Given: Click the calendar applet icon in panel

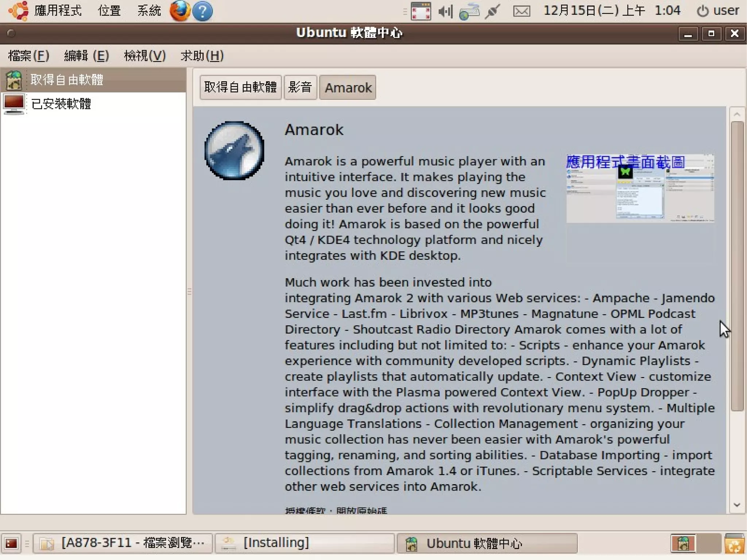Looking at the screenshot, I should click(421, 11).
